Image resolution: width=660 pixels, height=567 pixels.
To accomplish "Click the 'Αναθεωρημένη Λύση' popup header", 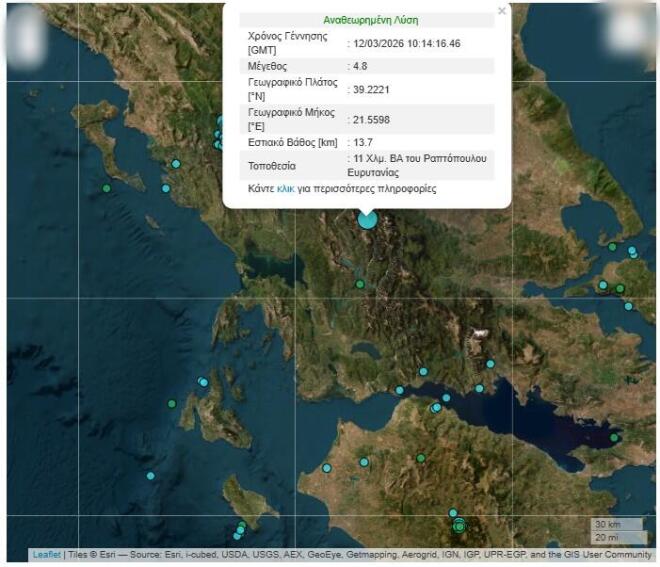I will [370, 20].
